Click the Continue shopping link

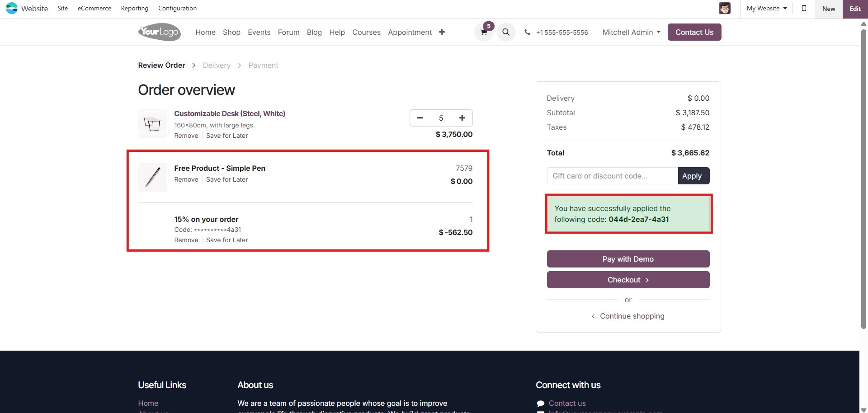coord(632,316)
